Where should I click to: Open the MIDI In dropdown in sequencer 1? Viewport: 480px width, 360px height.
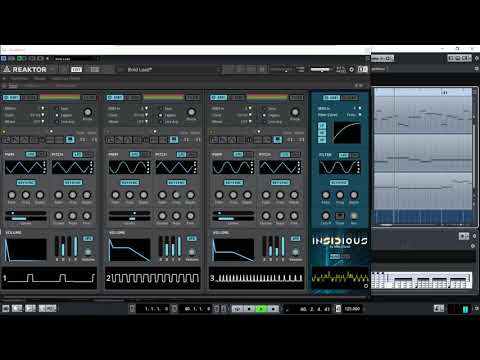42,108
